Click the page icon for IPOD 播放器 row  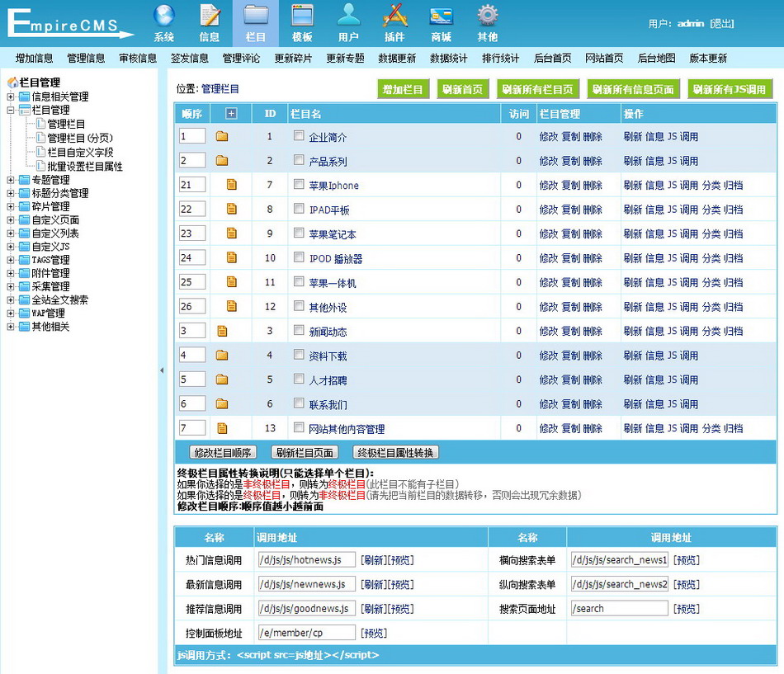232,257
